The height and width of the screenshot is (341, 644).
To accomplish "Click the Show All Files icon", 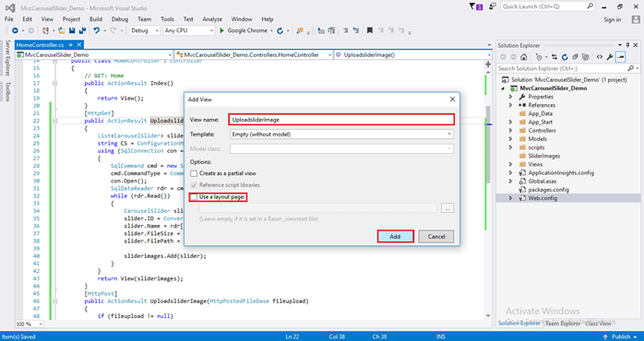I will point(586,57).
